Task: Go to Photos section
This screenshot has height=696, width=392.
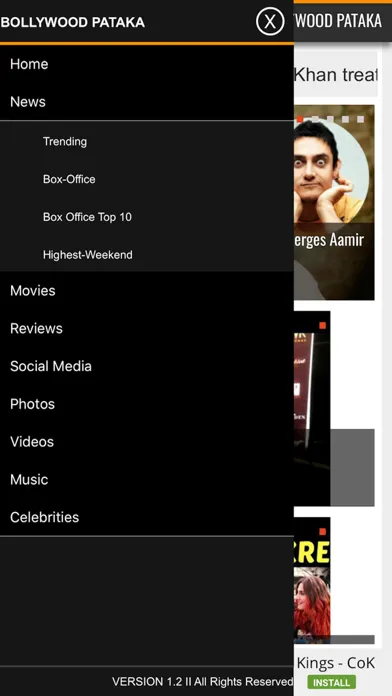Action: [147, 404]
